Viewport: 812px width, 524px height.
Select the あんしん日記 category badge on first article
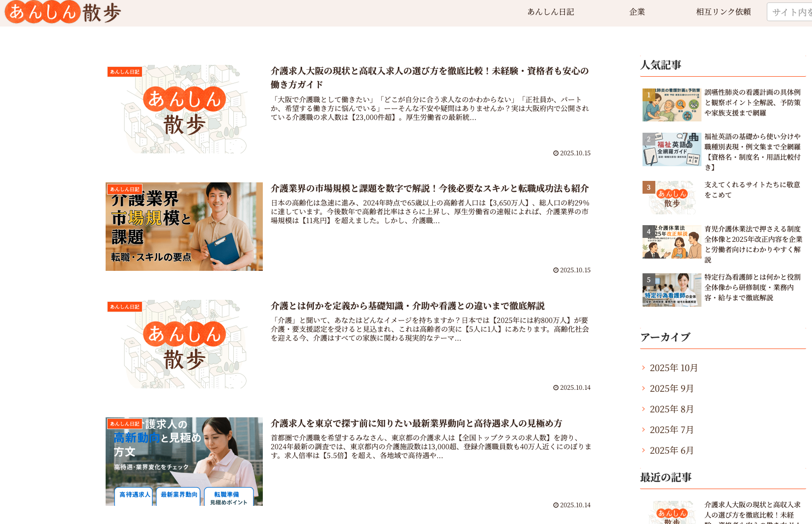(125, 72)
